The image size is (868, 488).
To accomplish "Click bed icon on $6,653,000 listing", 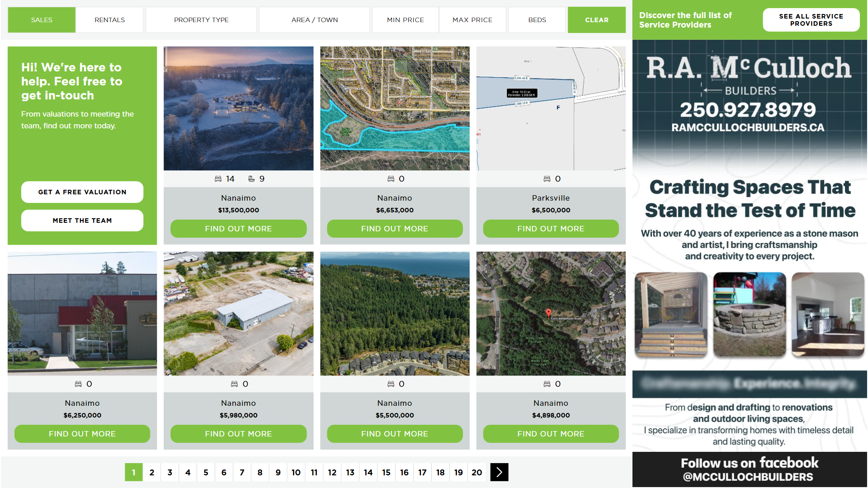I will click(391, 179).
